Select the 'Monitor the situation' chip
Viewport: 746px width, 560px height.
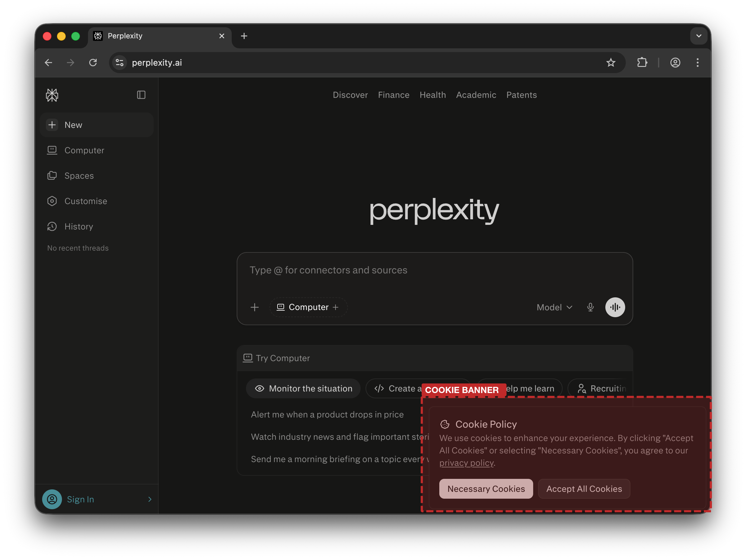[303, 388]
